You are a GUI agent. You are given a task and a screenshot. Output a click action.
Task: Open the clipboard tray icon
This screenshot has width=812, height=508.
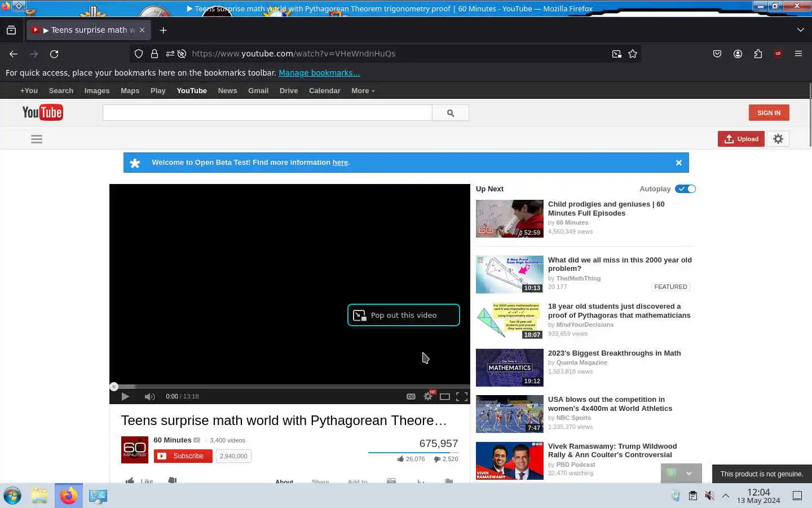point(692,496)
